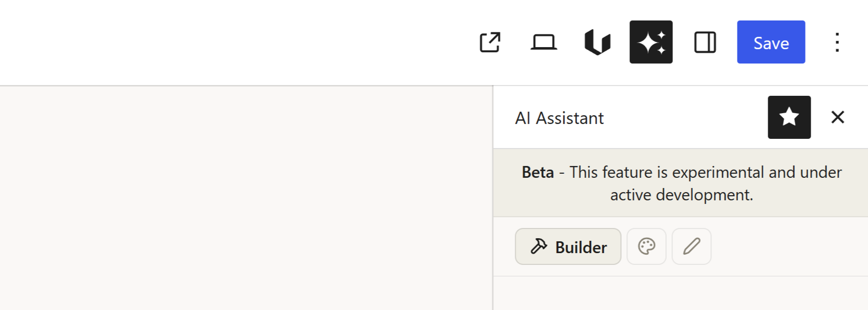Toggle the side-by-side panel view

[705, 43]
